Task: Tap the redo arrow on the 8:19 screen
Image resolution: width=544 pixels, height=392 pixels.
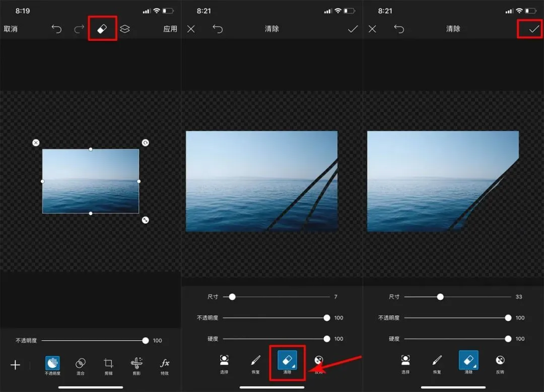Action: (x=79, y=29)
